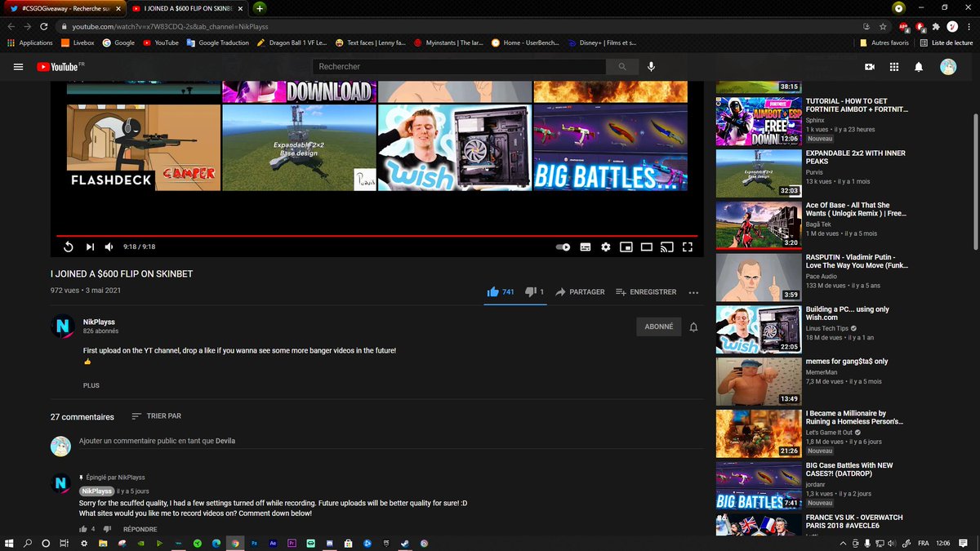Open the Create video camera icon
980x551 pixels.
pyautogui.click(x=870, y=67)
